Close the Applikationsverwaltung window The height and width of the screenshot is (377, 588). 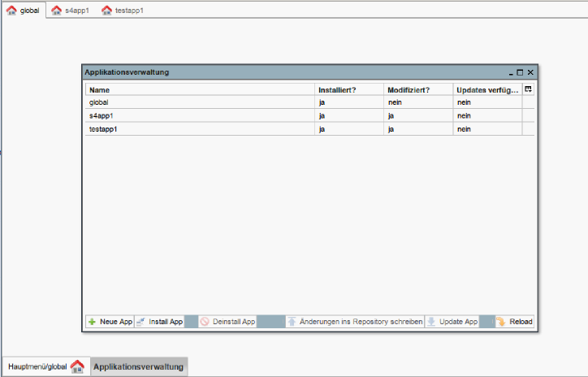coord(530,72)
